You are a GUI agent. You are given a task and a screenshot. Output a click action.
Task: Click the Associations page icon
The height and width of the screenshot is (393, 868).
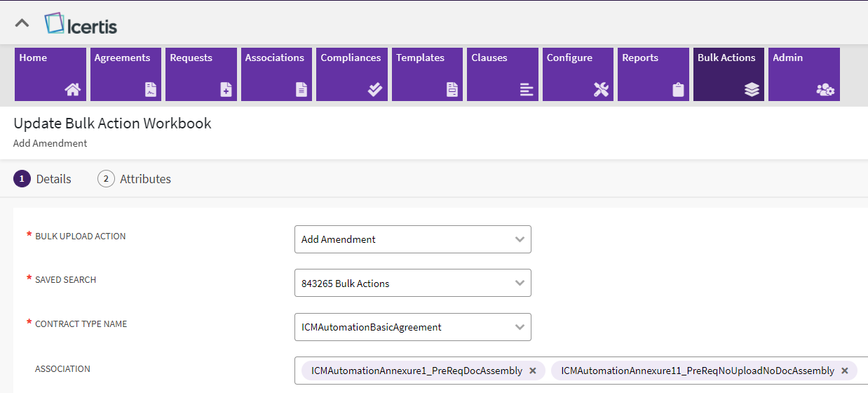(301, 89)
